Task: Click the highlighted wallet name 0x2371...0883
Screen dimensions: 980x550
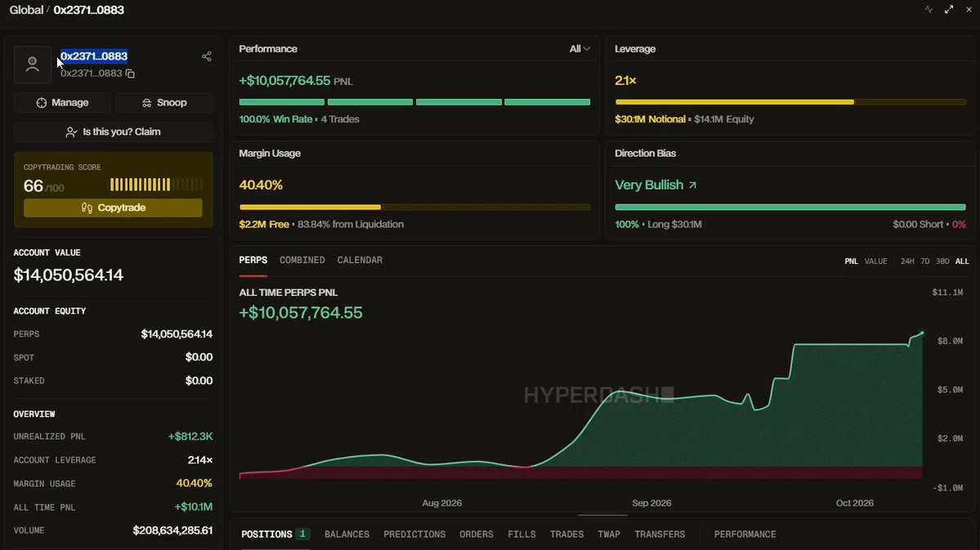Action: point(94,56)
